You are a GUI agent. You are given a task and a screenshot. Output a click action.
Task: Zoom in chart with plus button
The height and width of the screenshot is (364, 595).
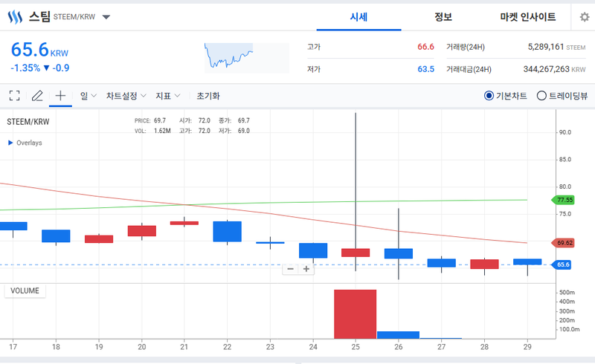[x=306, y=269]
